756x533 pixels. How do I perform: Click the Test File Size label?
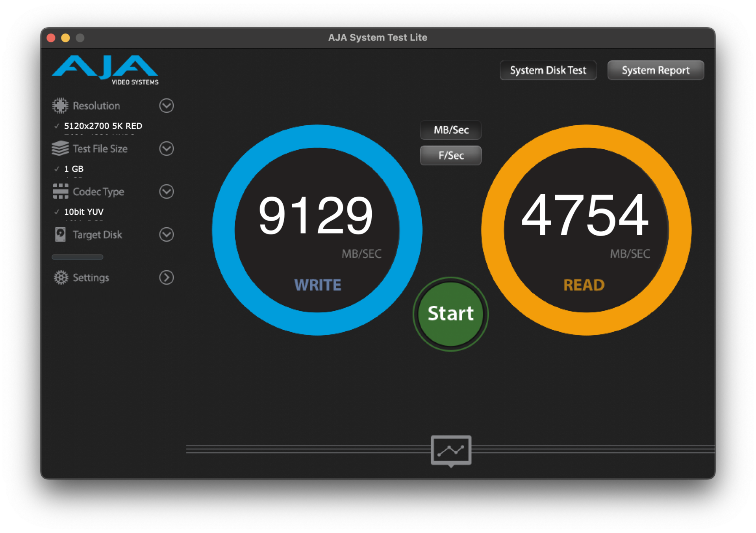tap(100, 149)
